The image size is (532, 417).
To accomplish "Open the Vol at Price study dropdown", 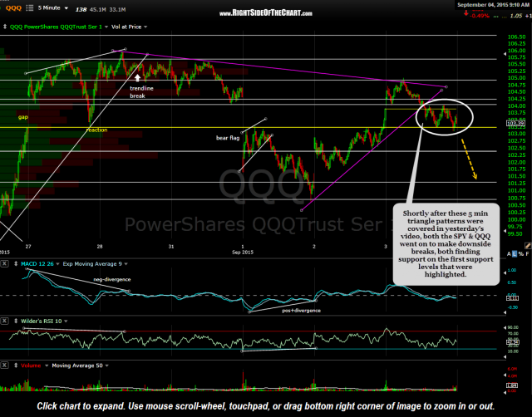I will [x=145, y=27].
